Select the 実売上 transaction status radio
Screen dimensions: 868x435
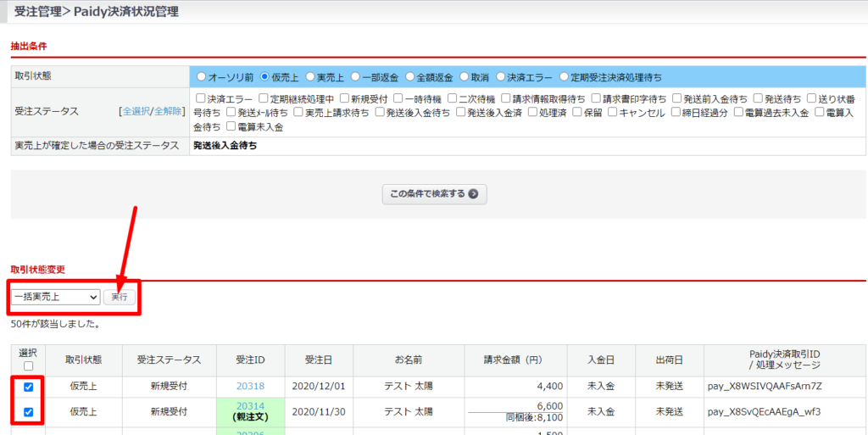[x=310, y=75]
